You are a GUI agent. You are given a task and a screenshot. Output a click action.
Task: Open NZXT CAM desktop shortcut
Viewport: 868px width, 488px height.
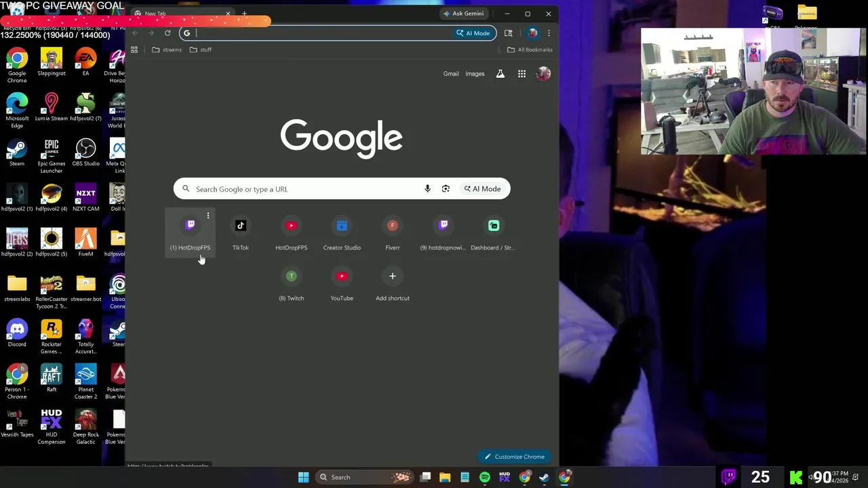pos(85,198)
